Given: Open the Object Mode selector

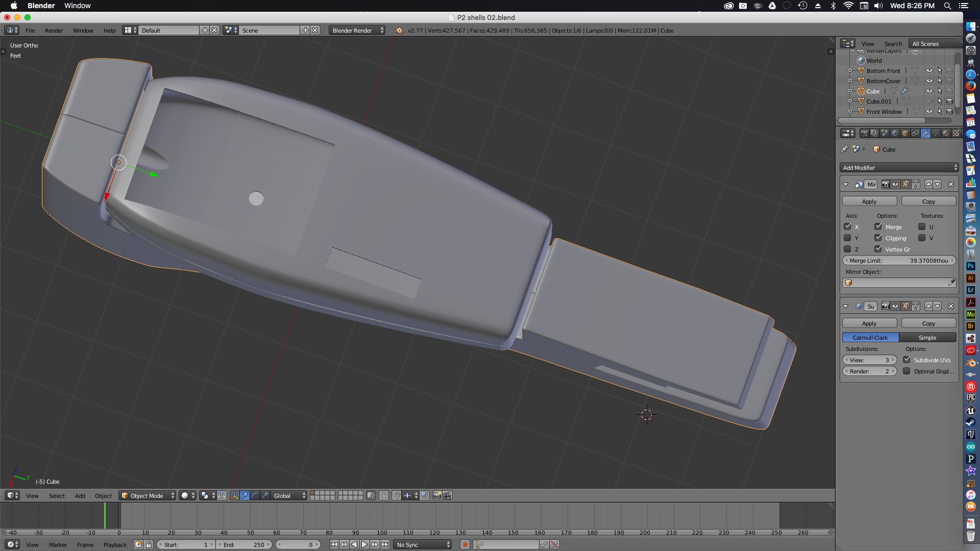Looking at the screenshot, I should click(x=148, y=495).
